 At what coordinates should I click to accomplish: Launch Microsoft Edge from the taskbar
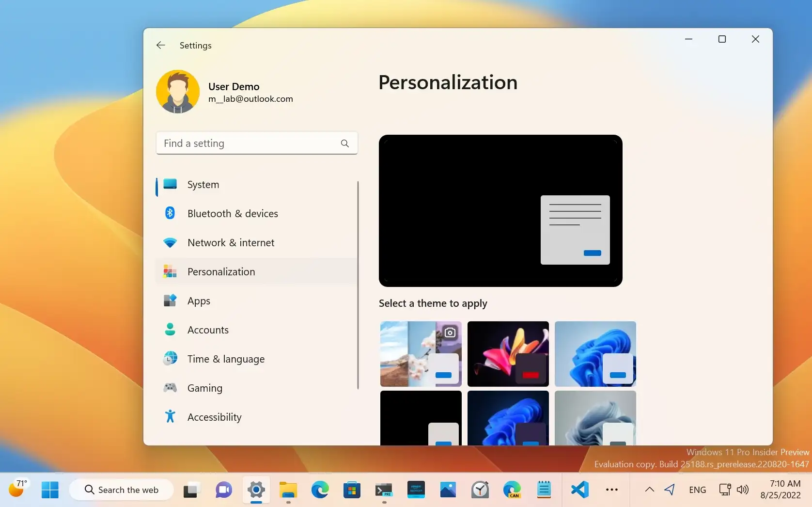[320, 491]
